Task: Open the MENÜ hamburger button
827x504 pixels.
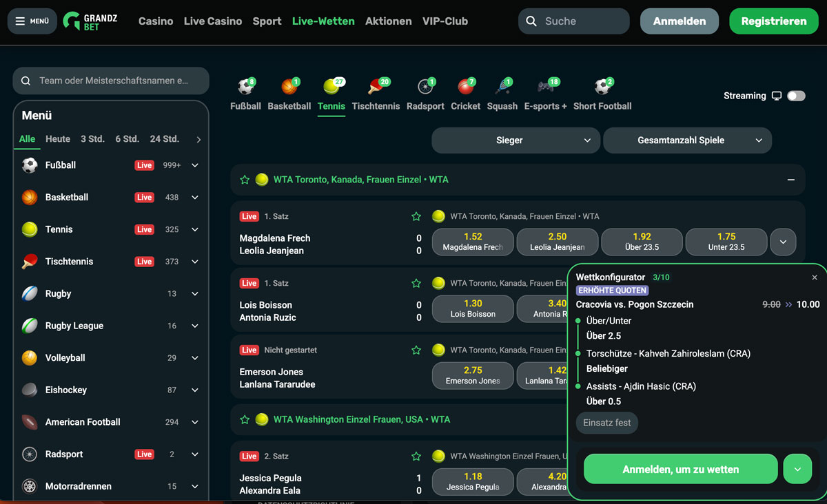Action: 32,21
